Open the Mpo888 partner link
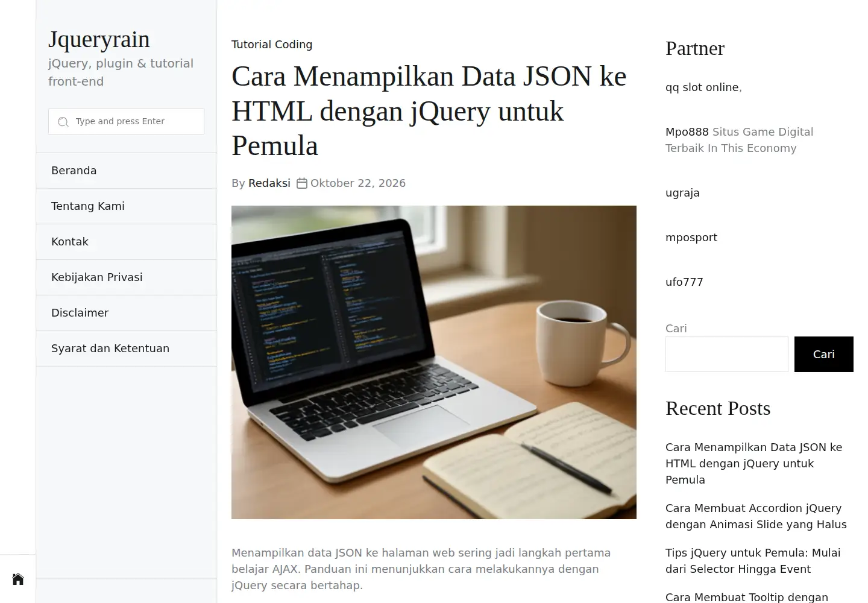The width and height of the screenshot is (868, 603). (687, 132)
